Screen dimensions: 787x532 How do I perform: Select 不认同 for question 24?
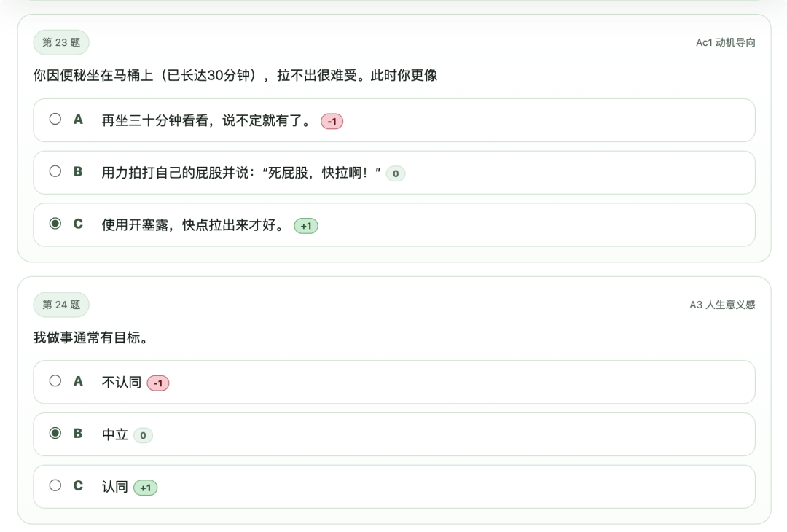coord(55,380)
